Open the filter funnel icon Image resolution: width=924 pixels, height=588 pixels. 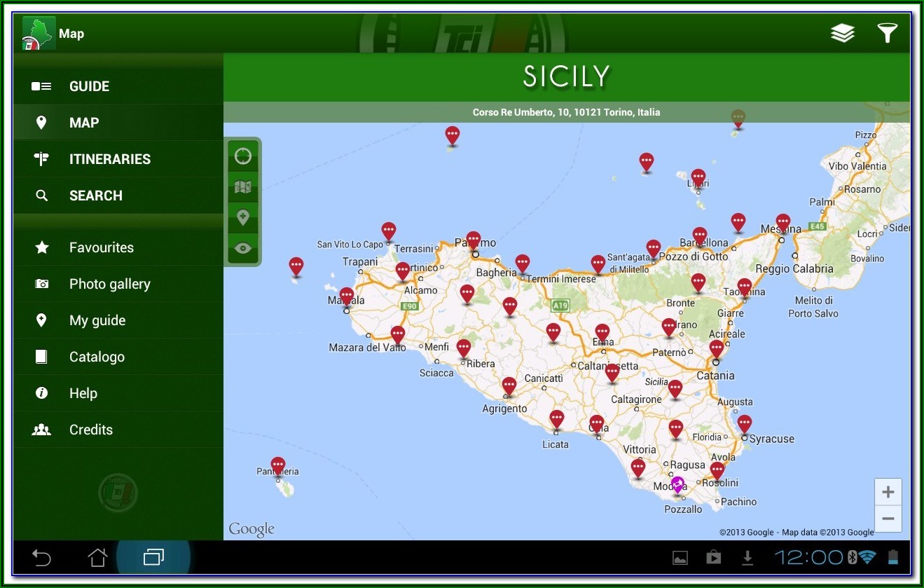coord(887,33)
